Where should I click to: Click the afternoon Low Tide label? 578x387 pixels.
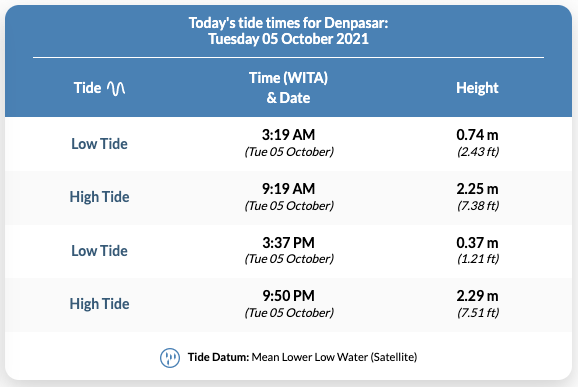pyautogui.click(x=100, y=251)
